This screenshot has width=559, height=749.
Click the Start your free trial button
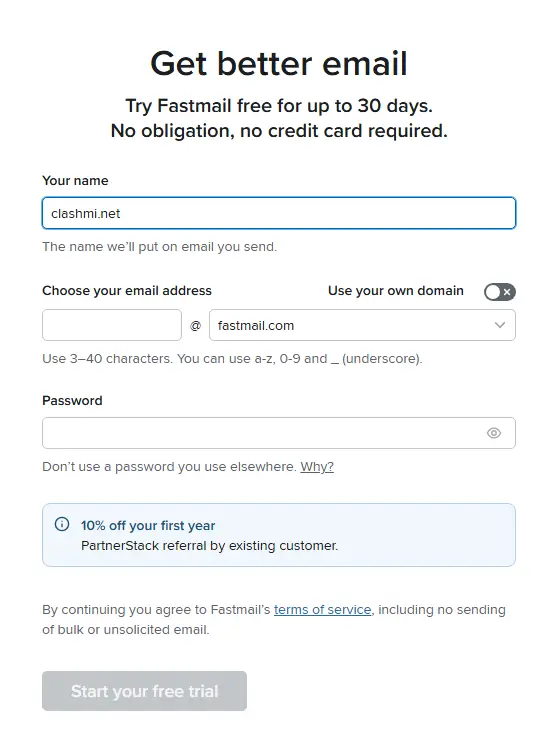coord(144,691)
